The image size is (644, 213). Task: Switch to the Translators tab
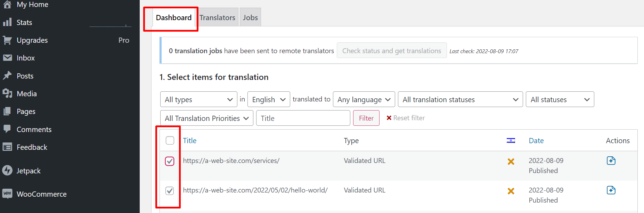[218, 17]
